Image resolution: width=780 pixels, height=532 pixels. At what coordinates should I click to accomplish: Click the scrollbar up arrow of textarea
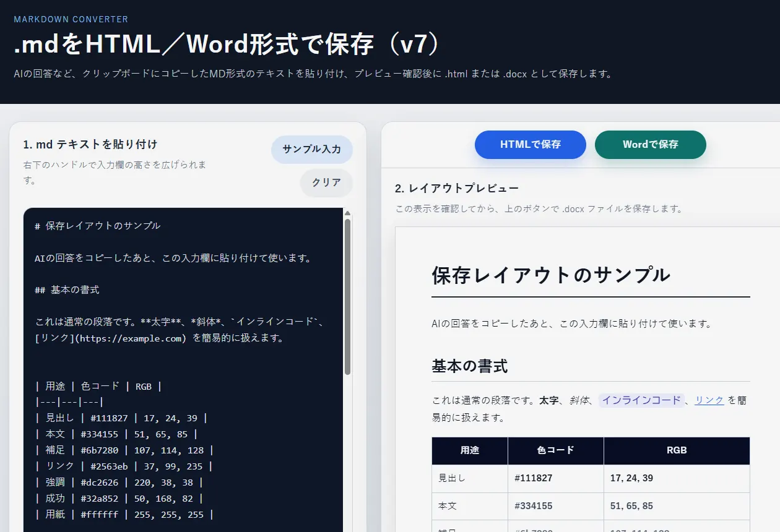(x=347, y=213)
